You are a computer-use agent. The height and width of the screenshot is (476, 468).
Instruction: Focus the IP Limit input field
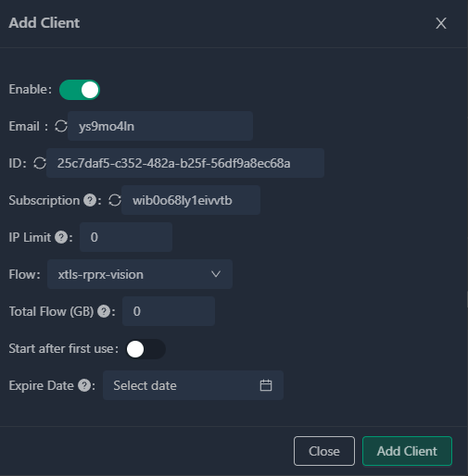(x=126, y=237)
